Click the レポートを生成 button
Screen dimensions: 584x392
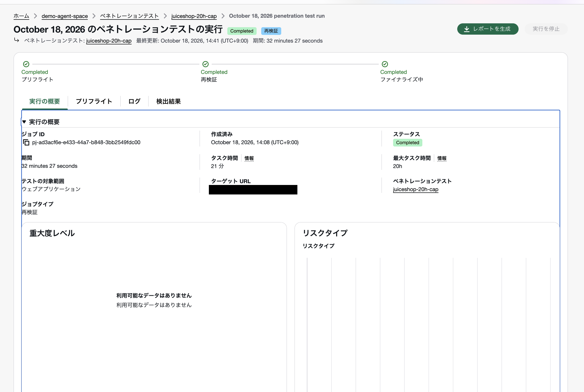(488, 29)
